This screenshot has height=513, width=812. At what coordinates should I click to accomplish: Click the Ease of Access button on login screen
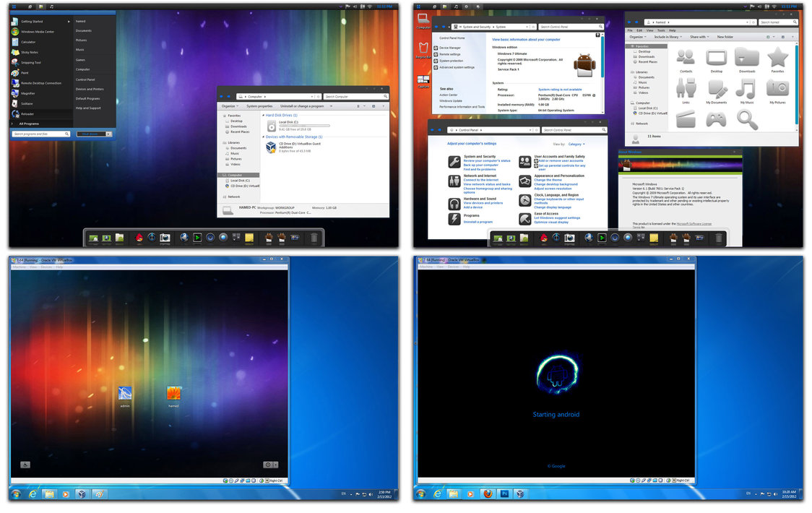click(25, 465)
